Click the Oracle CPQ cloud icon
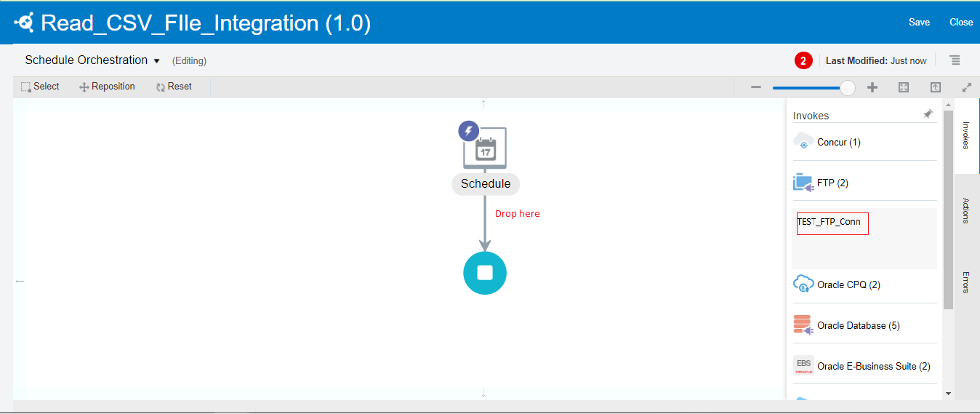Image resolution: width=980 pixels, height=414 pixels. pyautogui.click(x=803, y=284)
